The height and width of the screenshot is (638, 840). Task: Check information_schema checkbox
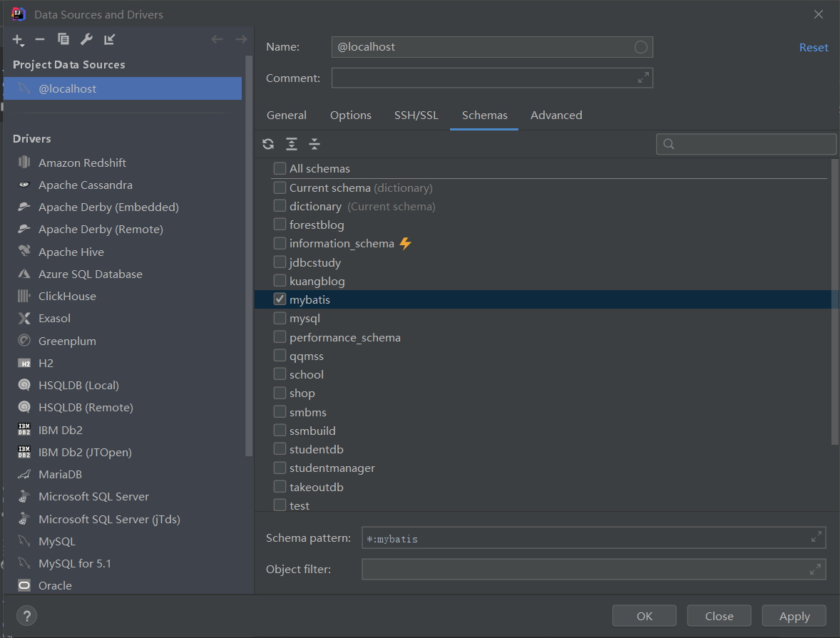pos(280,243)
